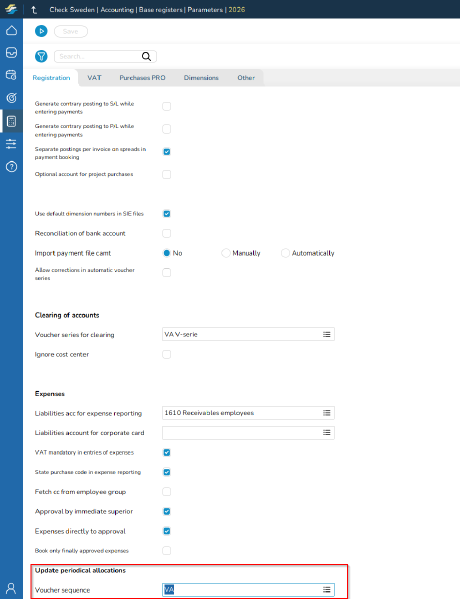Open the Help question mark icon
The image size is (460, 599).
[11, 167]
